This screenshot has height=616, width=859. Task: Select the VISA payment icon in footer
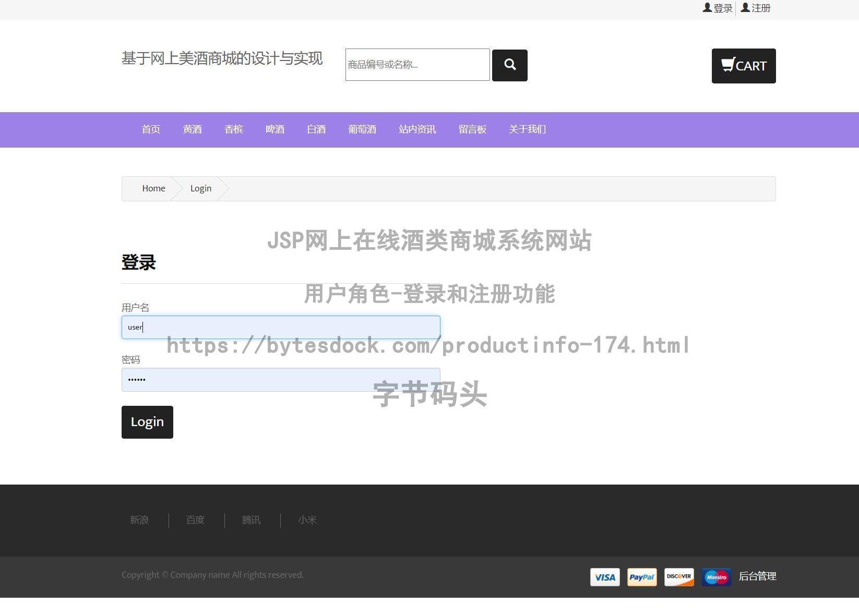coord(604,577)
